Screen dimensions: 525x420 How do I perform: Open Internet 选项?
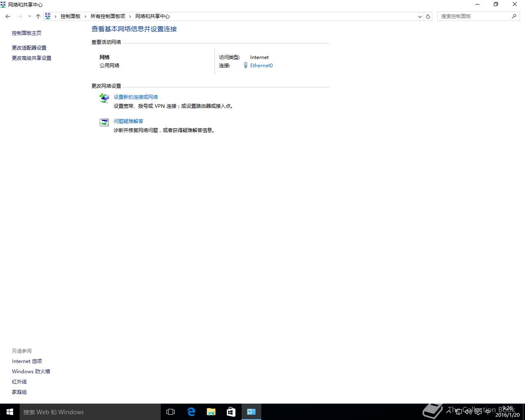[27, 361]
